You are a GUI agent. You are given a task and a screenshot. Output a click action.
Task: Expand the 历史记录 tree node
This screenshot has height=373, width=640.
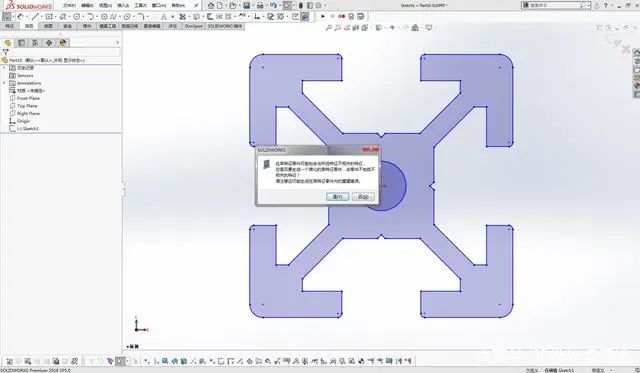tap(4, 68)
